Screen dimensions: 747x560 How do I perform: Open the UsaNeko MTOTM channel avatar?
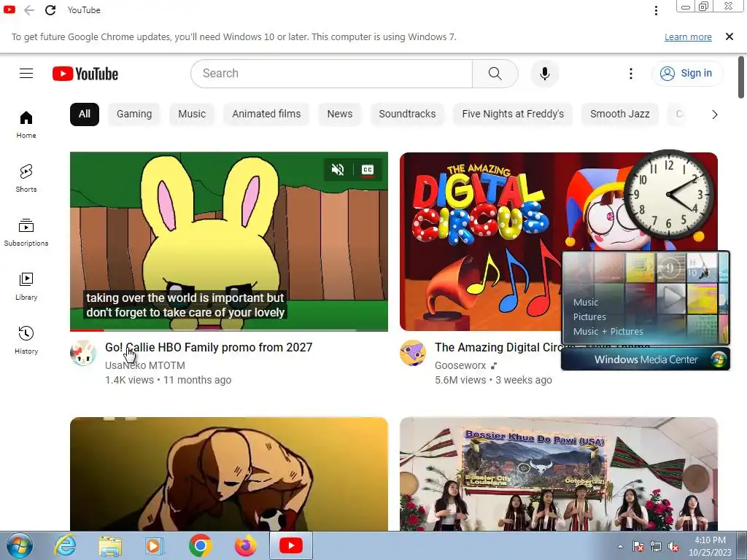[x=83, y=353]
